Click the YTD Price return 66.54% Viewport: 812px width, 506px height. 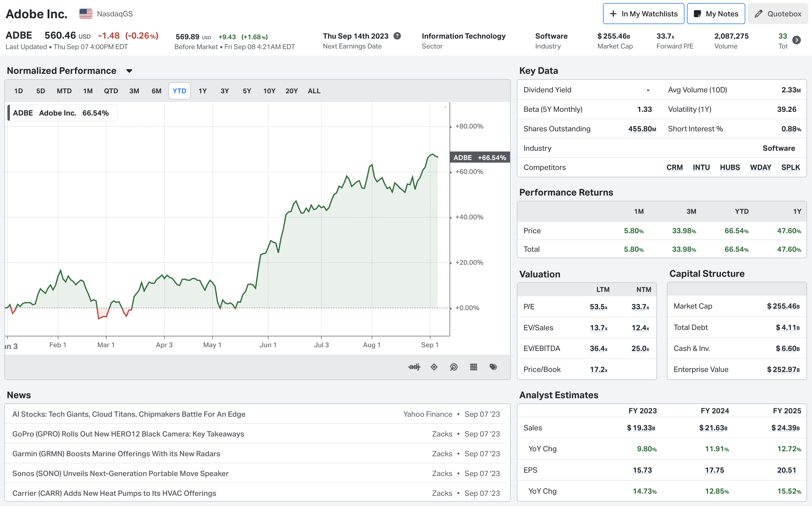click(736, 231)
